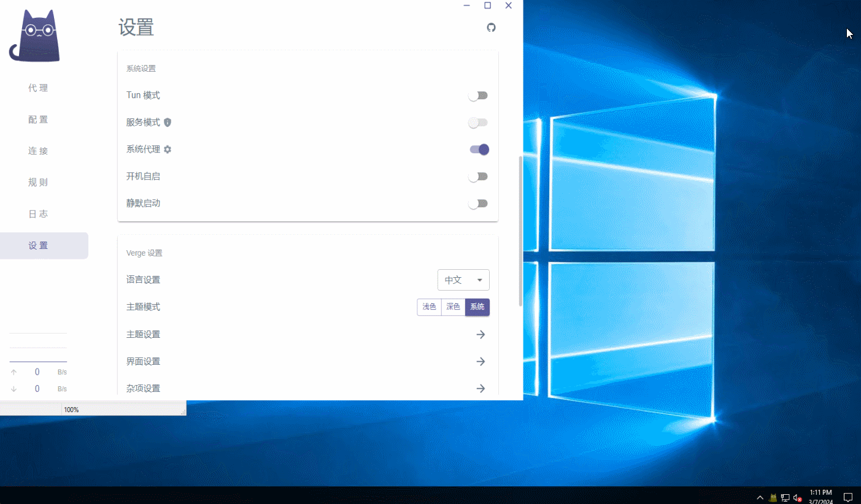This screenshot has height=504, width=861.
Task: Enable the 开机自启 toggle
Action: 478,177
